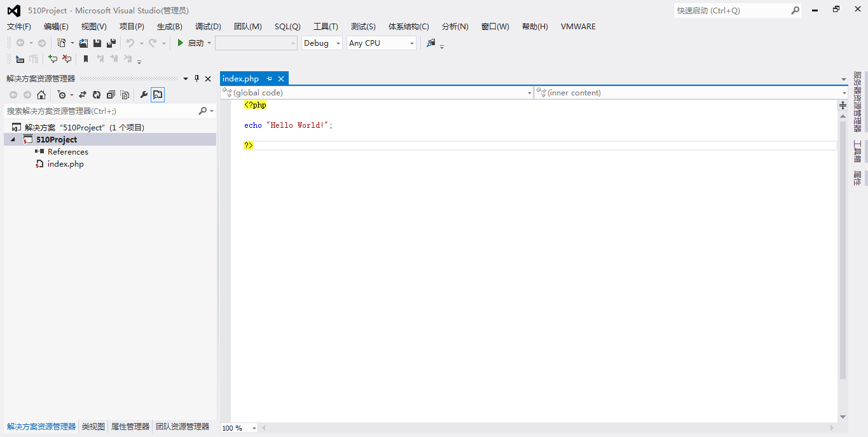Screen dimensions: 868x437
Task: Open the 调试(D) menu
Action: [x=208, y=26]
